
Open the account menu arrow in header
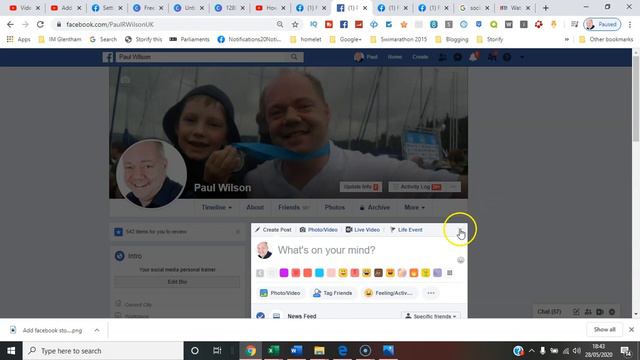coord(522,57)
